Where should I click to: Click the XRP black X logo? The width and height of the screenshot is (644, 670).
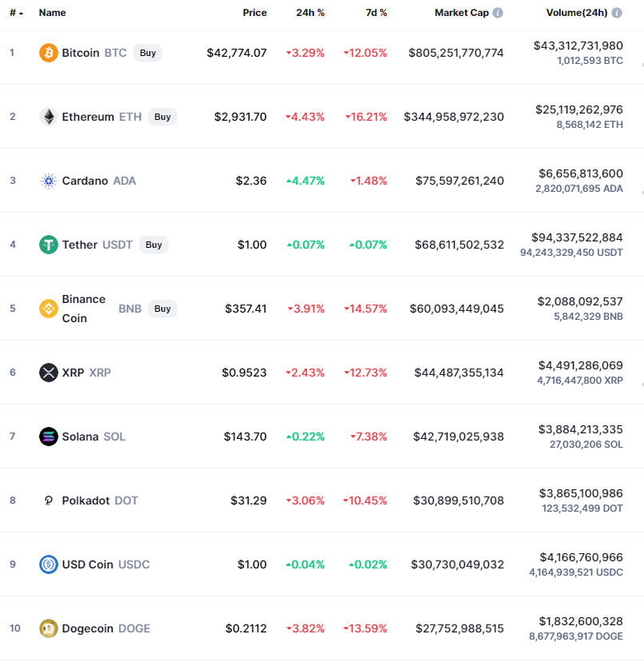pyautogui.click(x=49, y=373)
